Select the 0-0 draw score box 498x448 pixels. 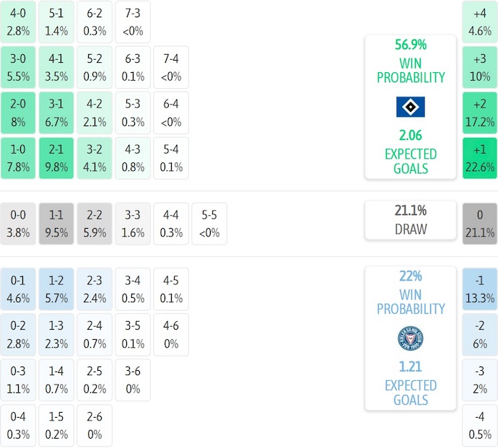[18, 224]
